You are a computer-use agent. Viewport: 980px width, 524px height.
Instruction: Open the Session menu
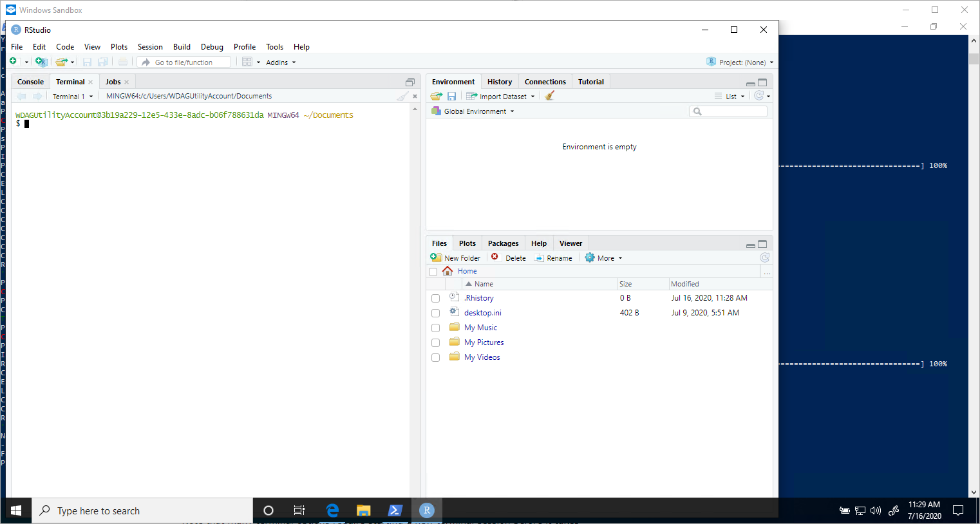pyautogui.click(x=150, y=46)
